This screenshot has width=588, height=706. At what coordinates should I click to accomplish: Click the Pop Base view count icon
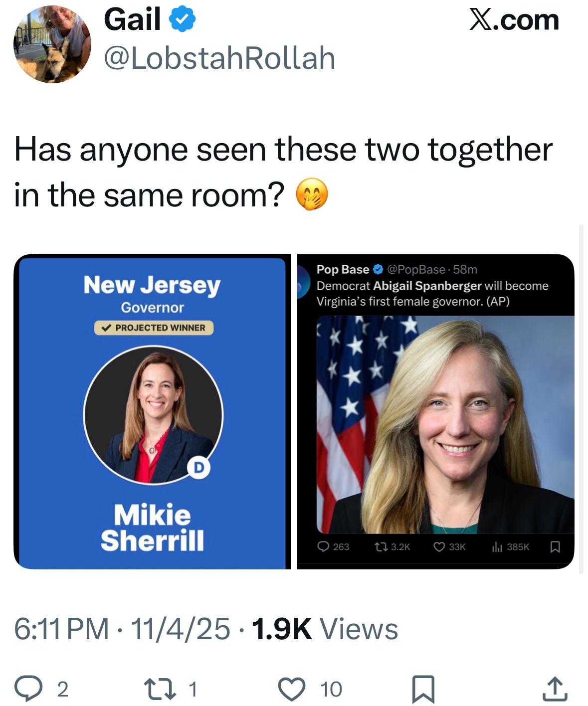pyautogui.click(x=497, y=547)
